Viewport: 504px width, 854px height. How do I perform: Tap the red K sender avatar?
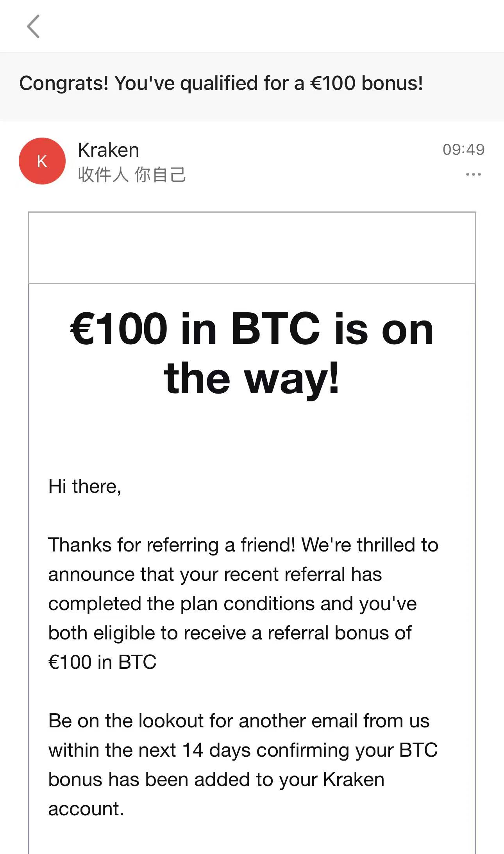pos(42,161)
